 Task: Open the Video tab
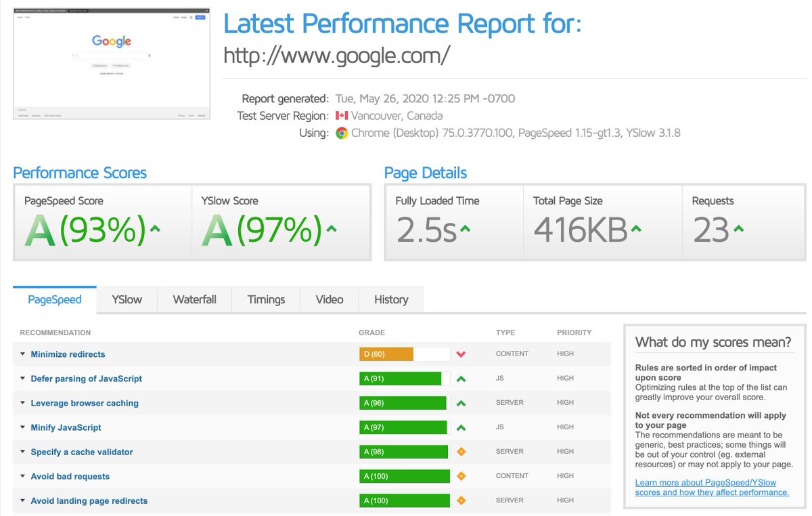(330, 299)
